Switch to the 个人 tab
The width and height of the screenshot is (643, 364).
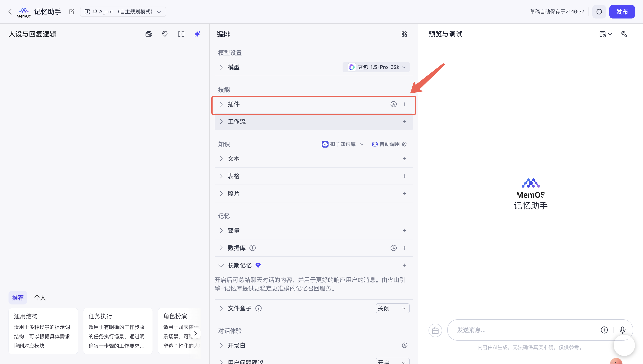click(40, 297)
